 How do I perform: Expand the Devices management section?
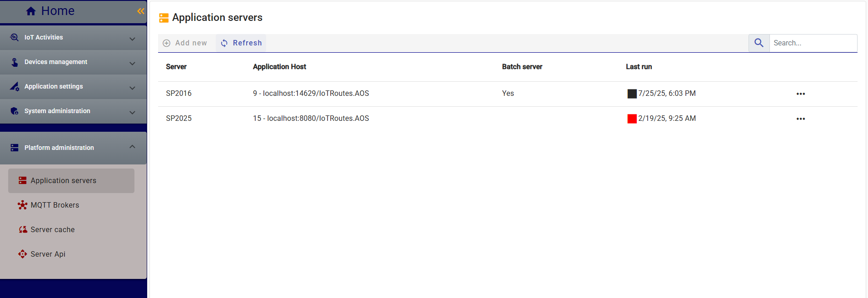pyautogui.click(x=132, y=64)
